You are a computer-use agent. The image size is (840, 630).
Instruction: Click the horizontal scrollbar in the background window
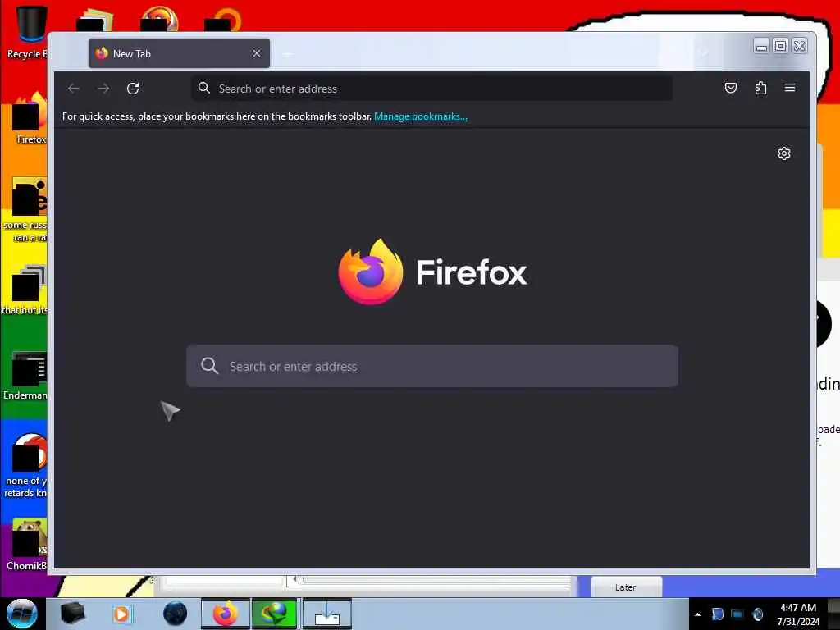tap(428, 580)
